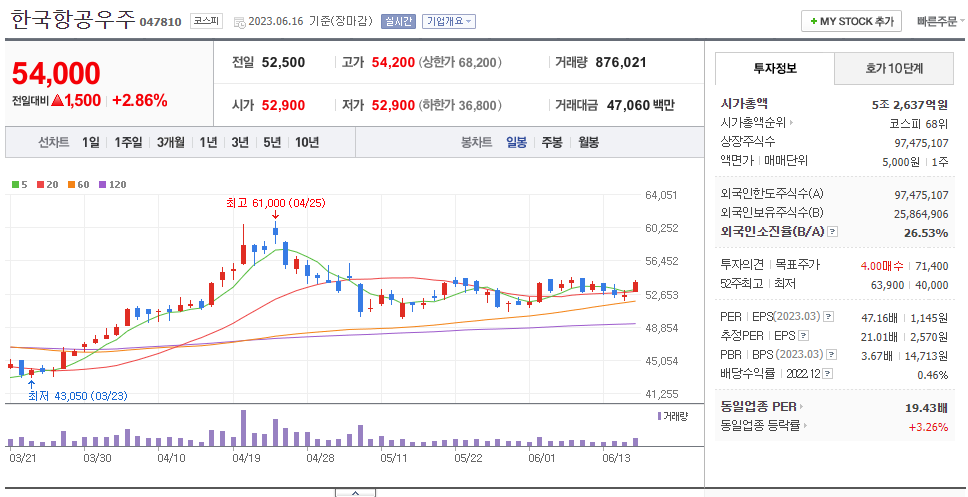The height and width of the screenshot is (497, 968).
Task: Click the 추정PER value 21.01배
Action: coord(881,337)
